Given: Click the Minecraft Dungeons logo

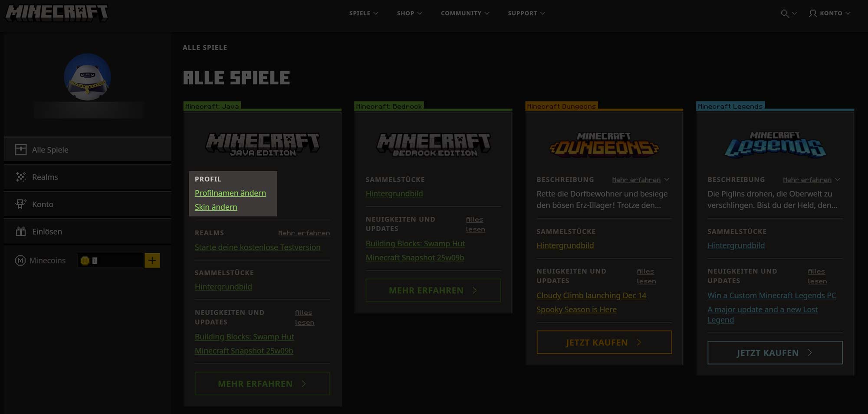Looking at the screenshot, I should tap(604, 144).
